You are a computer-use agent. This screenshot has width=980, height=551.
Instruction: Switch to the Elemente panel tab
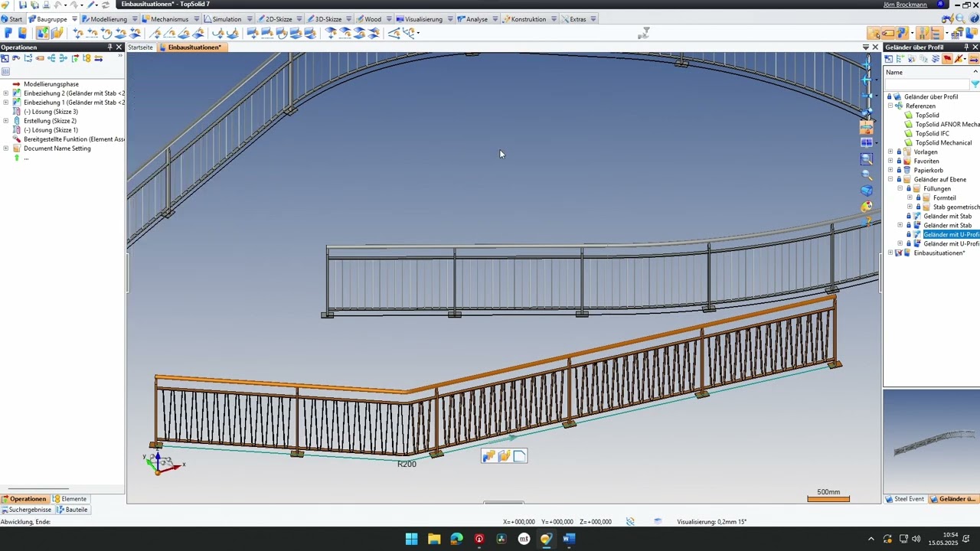[70, 499]
